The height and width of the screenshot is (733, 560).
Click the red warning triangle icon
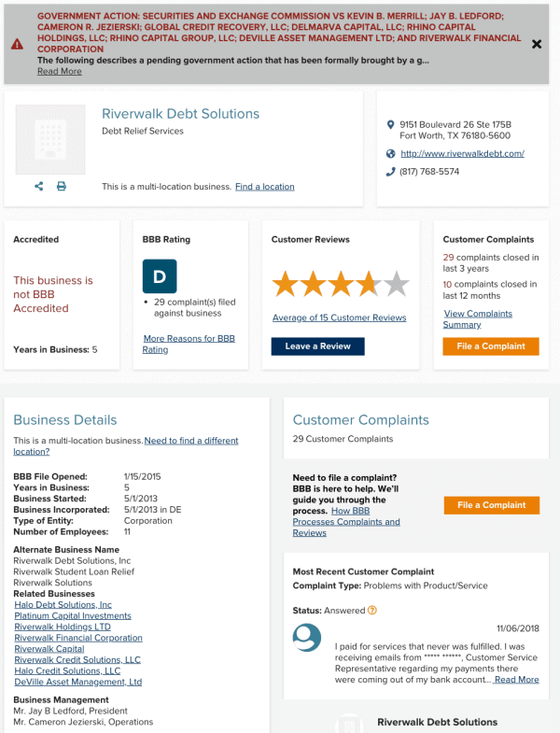tap(18, 45)
